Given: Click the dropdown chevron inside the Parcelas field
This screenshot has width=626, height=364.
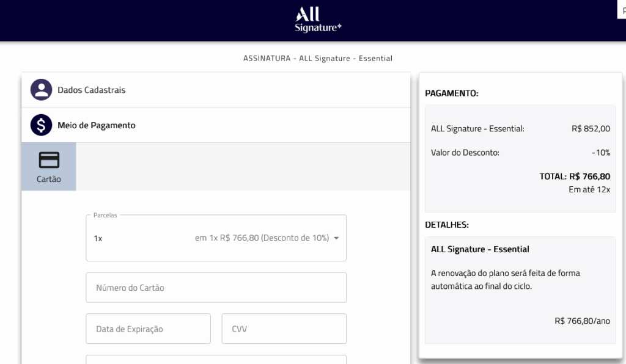Looking at the screenshot, I should 336,238.
